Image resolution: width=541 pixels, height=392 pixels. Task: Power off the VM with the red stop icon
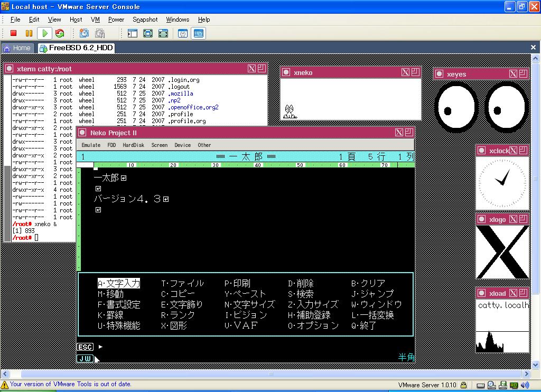pos(13,33)
